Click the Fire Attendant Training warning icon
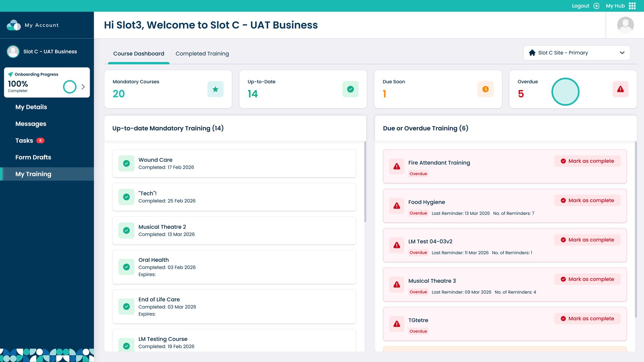Screen dimensions: 644x362 (x=397, y=166)
